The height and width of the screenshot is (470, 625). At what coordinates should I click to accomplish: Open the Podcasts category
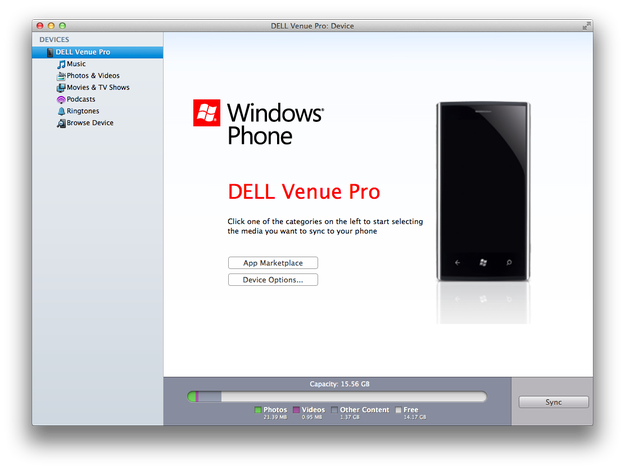click(81, 99)
